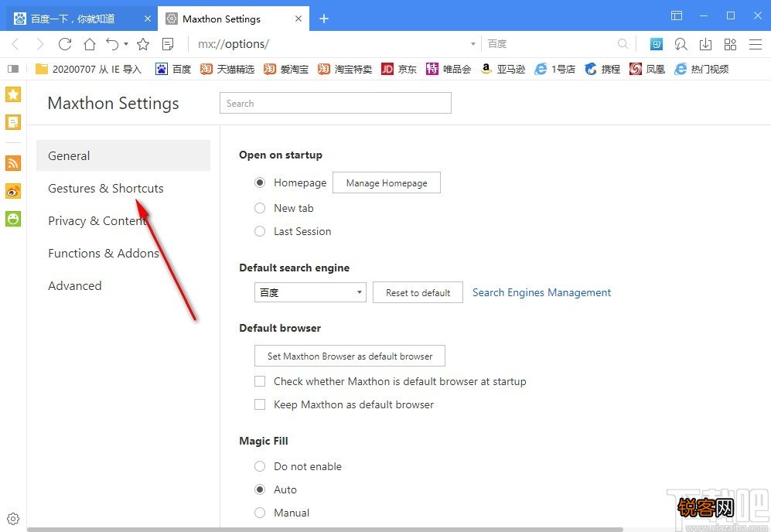Go forward using the forward arrow
Screen dimensions: 771x532
pyautogui.click(x=40, y=44)
